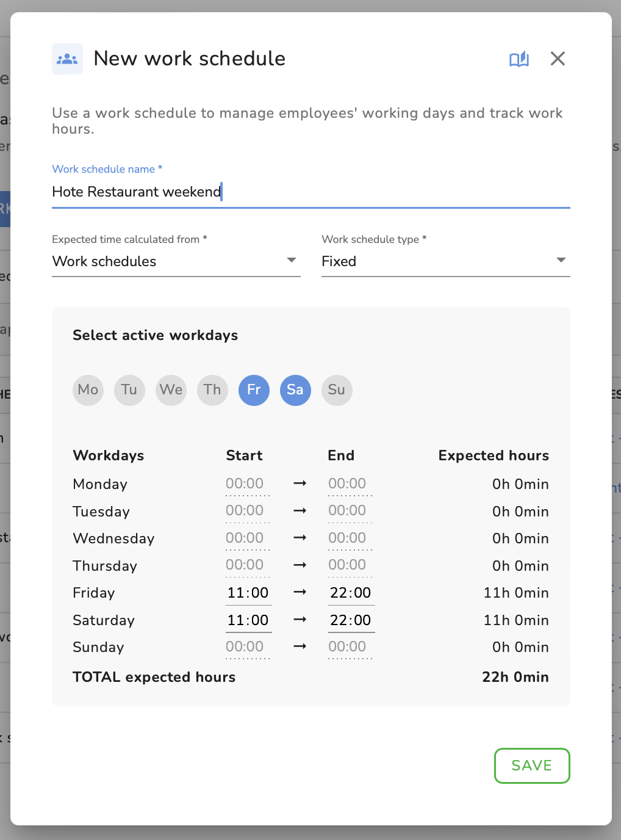The image size is (621, 840).
Task: Edit Saturday start time 11:00
Action: coord(248,621)
